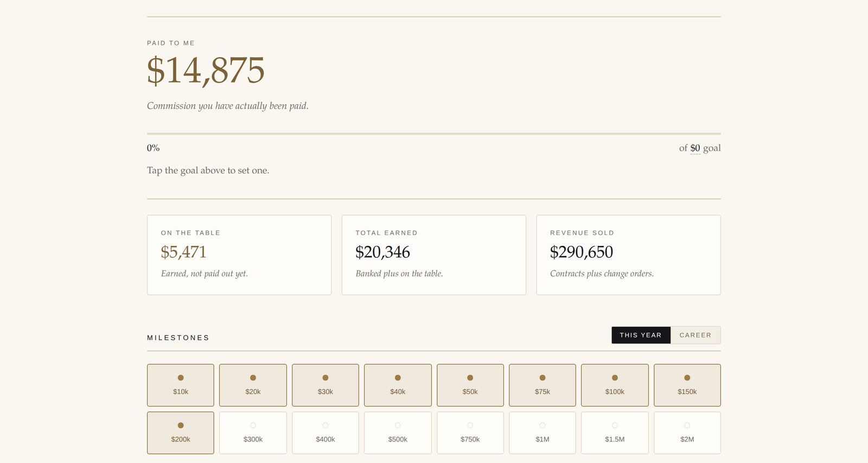This screenshot has height=463, width=868.
Task: Select the $75k milestone tile
Action: 542,385
